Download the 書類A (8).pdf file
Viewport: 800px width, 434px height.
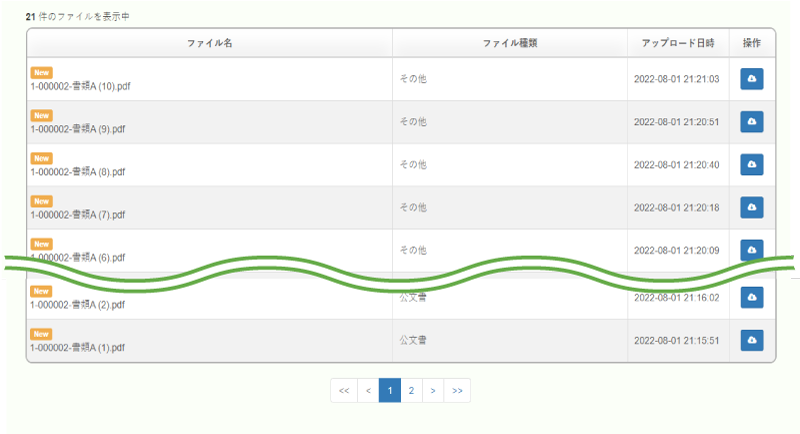click(x=752, y=164)
